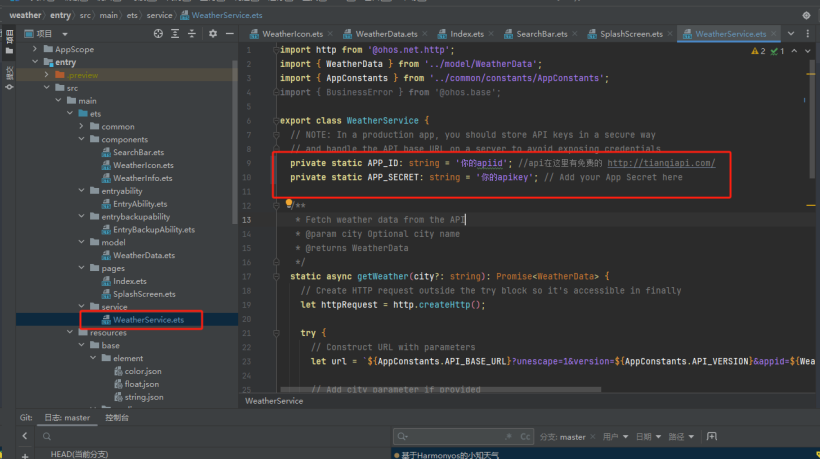Viewport: 820px width, 459px height.
Task: Switch to WeatherData.ets tab
Action: 386,34
